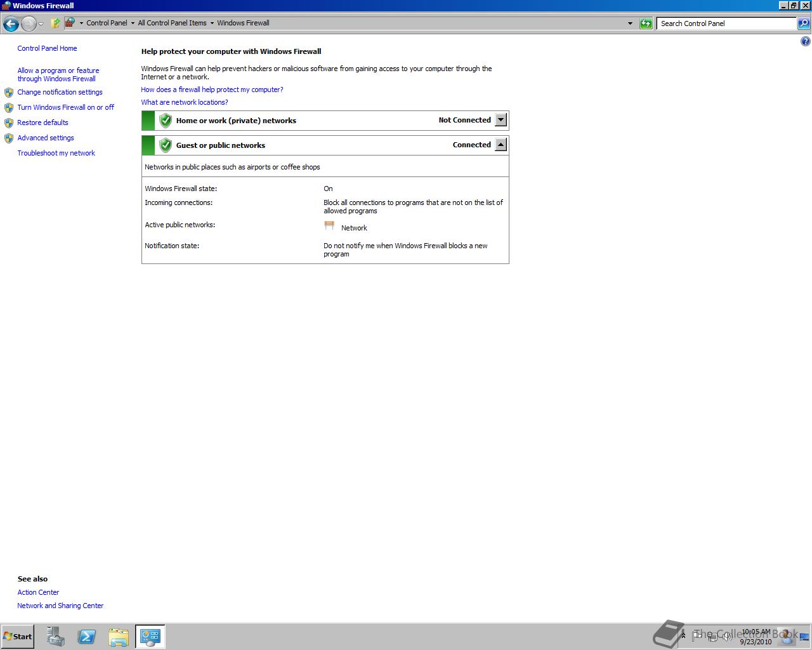Viewport: 812px width, 650px height.
Task: Select Control Panel breadcrumb
Action: pyautogui.click(x=107, y=23)
